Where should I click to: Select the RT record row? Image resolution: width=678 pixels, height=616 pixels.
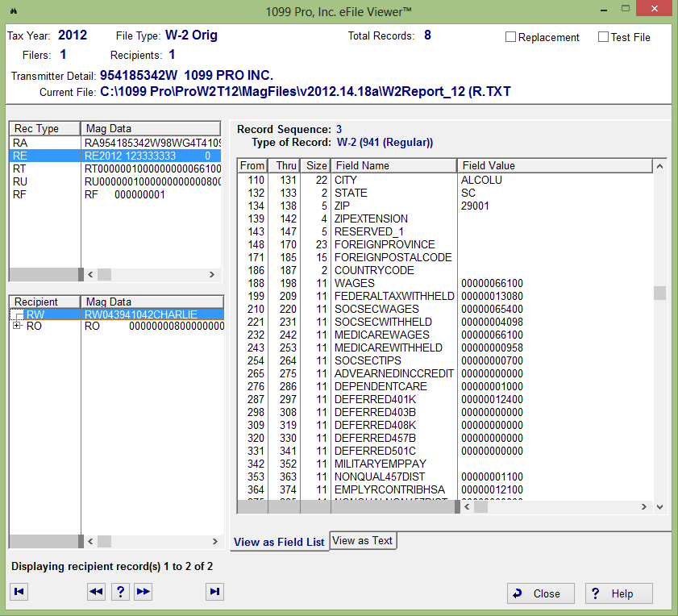point(19,169)
